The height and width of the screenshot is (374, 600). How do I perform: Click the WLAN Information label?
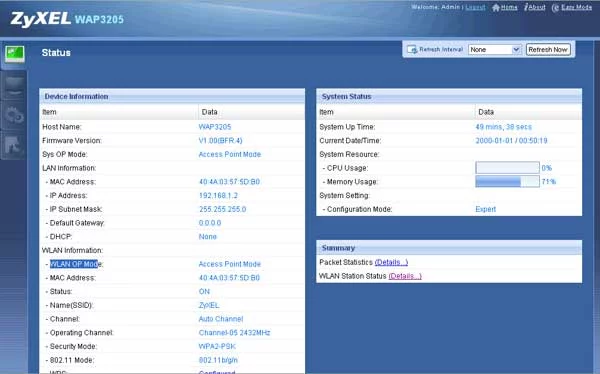(x=72, y=250)
